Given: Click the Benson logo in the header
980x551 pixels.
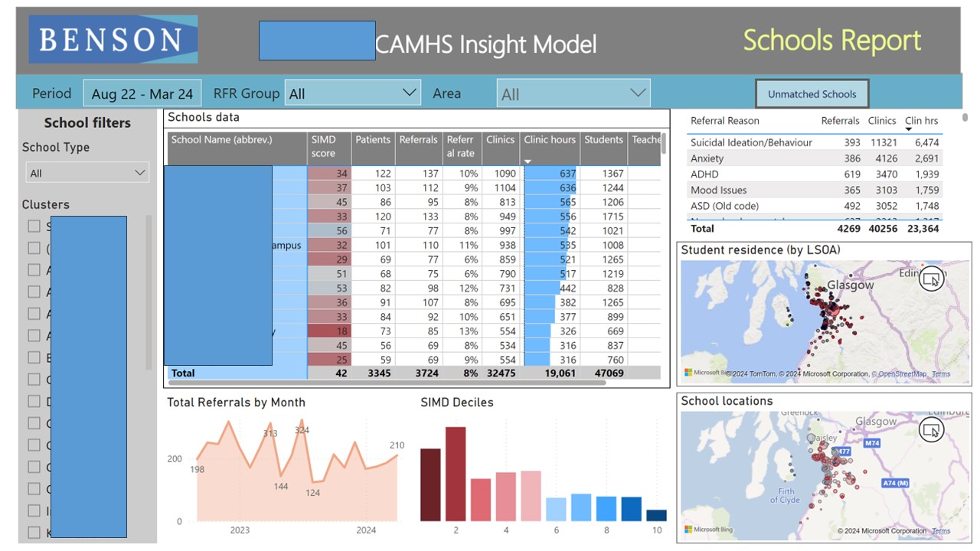Looking at the screenshot, I should coord(113,40).
